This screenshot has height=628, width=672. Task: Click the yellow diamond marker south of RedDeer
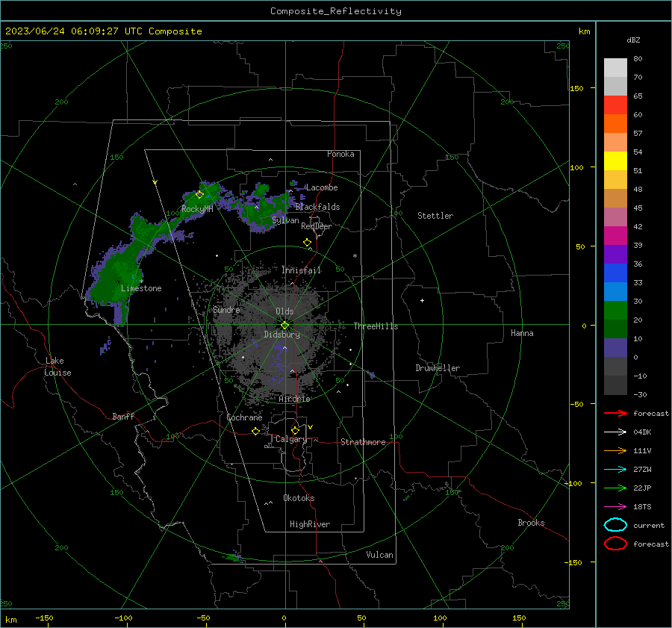[x=307, y=243]
